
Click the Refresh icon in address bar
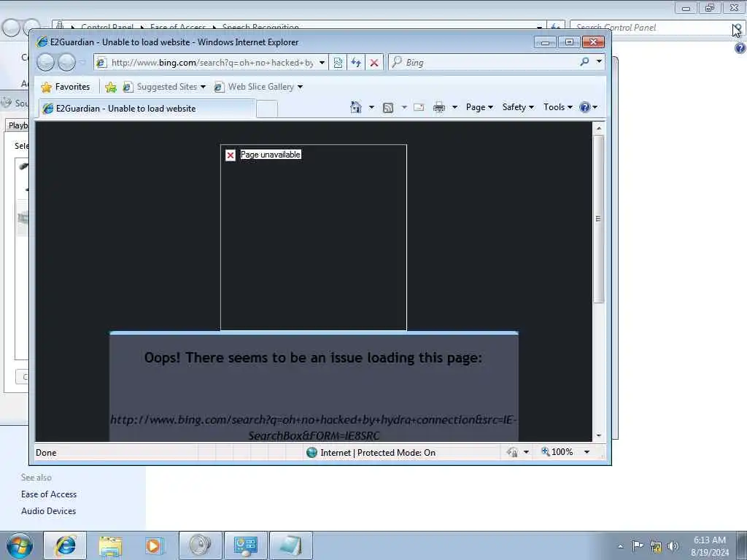coord(356,63)
